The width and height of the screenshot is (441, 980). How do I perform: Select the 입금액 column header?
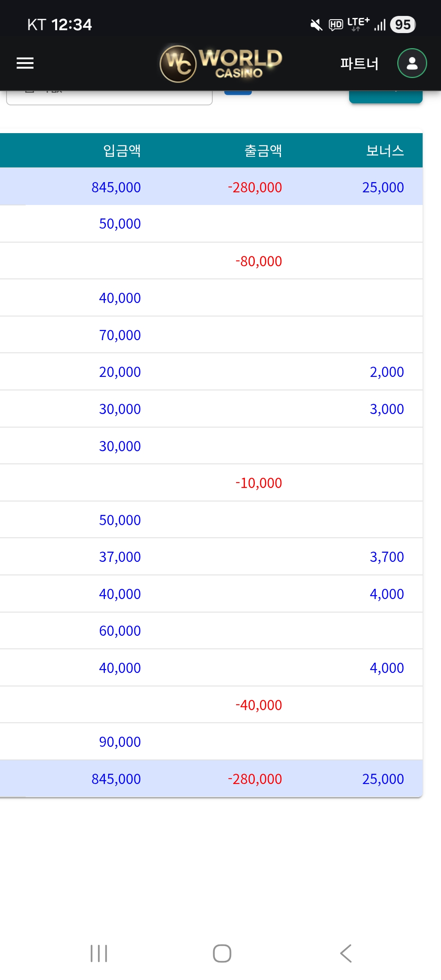click(x=122, y=151)
